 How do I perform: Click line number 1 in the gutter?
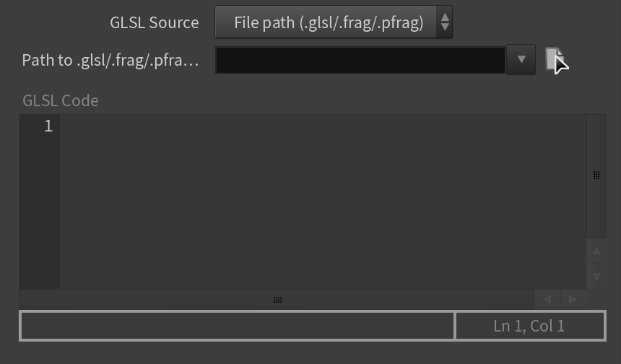point(48,126)
